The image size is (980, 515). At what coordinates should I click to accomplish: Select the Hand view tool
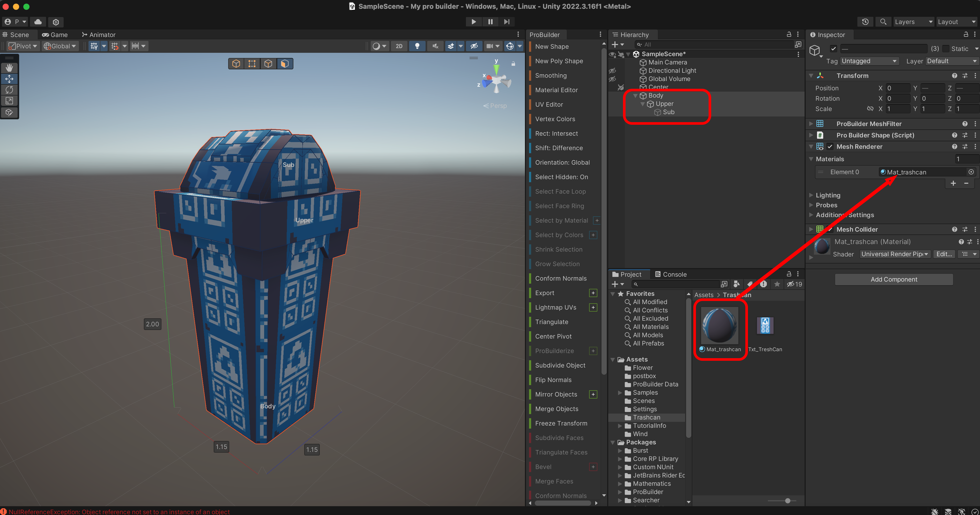[x=10, y=68]
